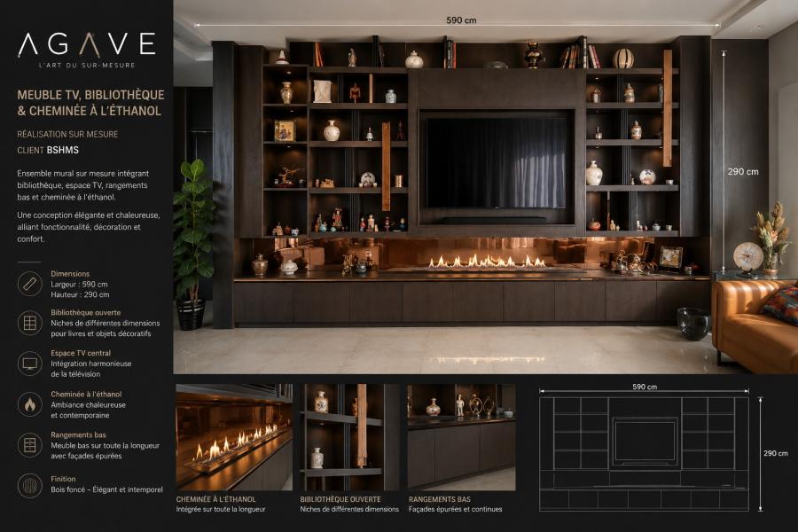The image size is (798, 532).
Task: Click the Finition wood grain icon
Action: [30, 486]
